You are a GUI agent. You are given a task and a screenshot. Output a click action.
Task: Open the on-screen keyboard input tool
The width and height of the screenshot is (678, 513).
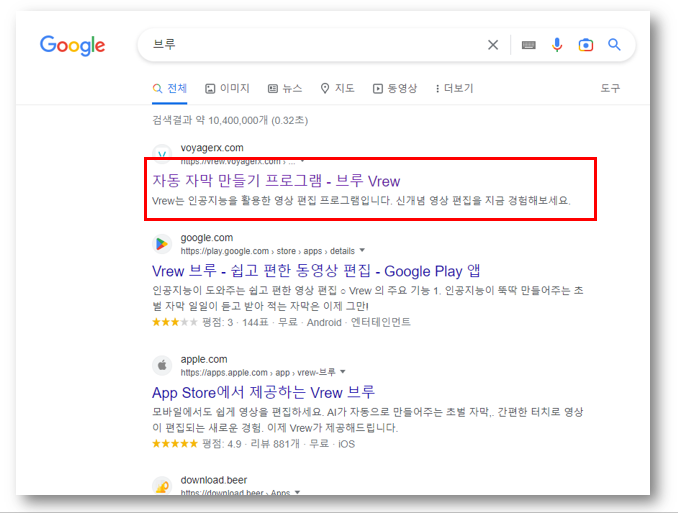[x=528, y=45]
